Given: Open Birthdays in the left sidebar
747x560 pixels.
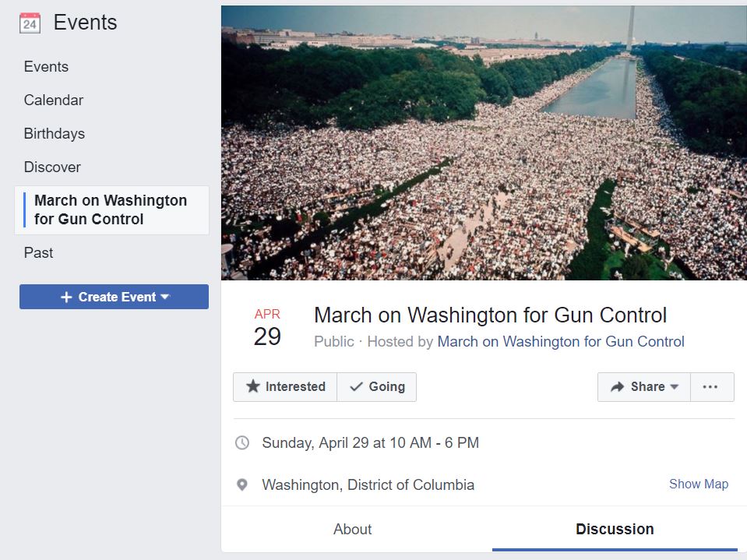Looking at the screenshot, I should (x=55, y=133).
